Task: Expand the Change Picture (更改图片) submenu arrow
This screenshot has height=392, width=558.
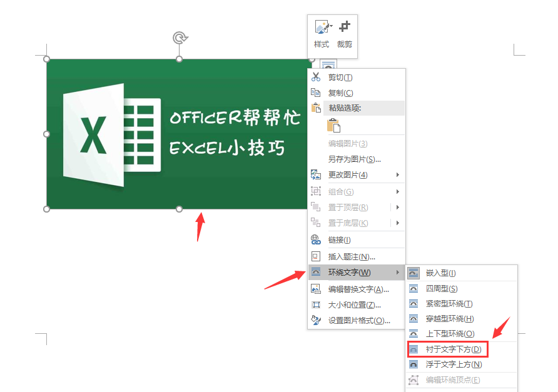Action: tap(397, 175)
